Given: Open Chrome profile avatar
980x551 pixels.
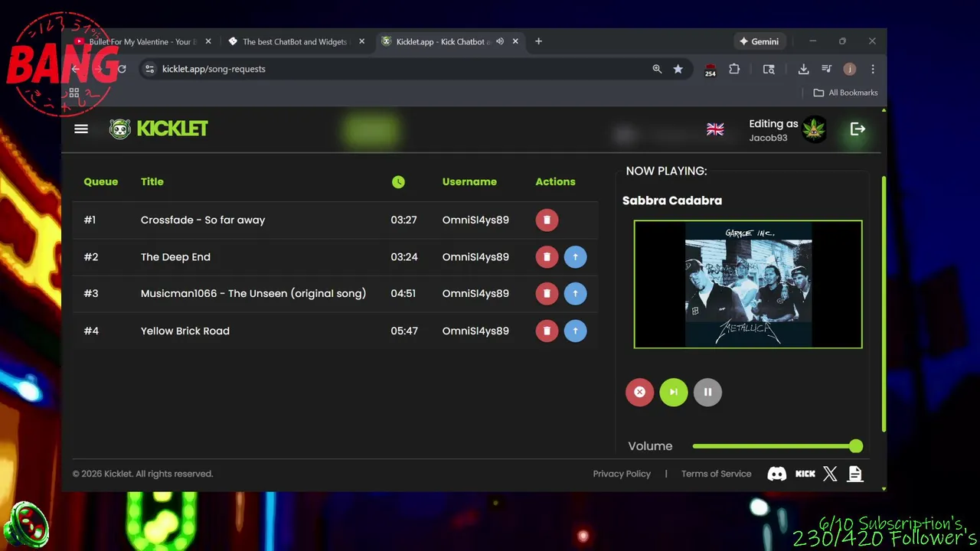Looking at the screenshot, I should [849, 69].
